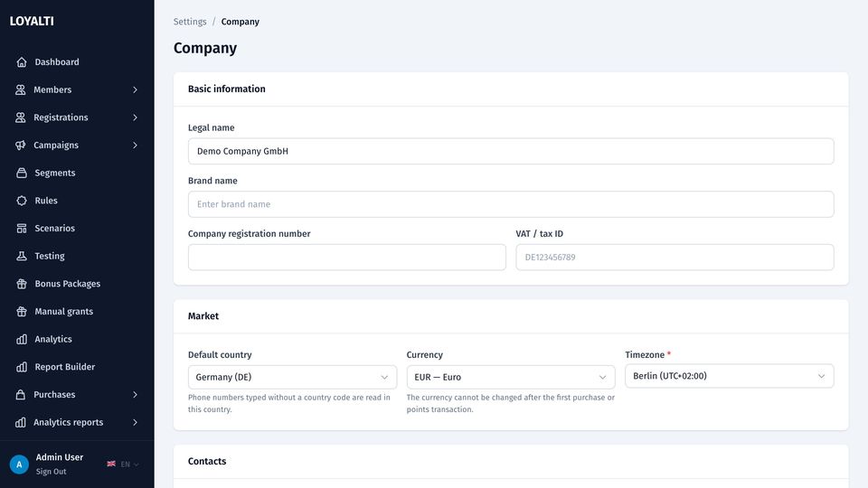
Task: Open the Timezone Berlin dropdown
Action: tap(730, 376)
